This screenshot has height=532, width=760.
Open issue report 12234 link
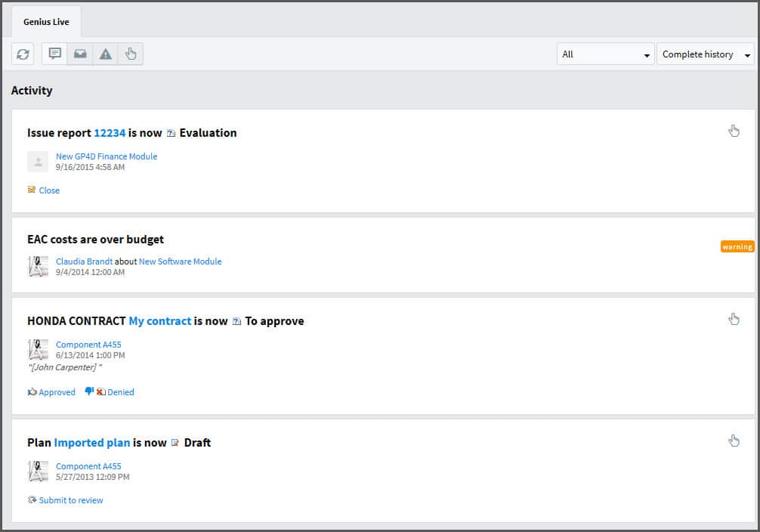[x=110, y=133]
